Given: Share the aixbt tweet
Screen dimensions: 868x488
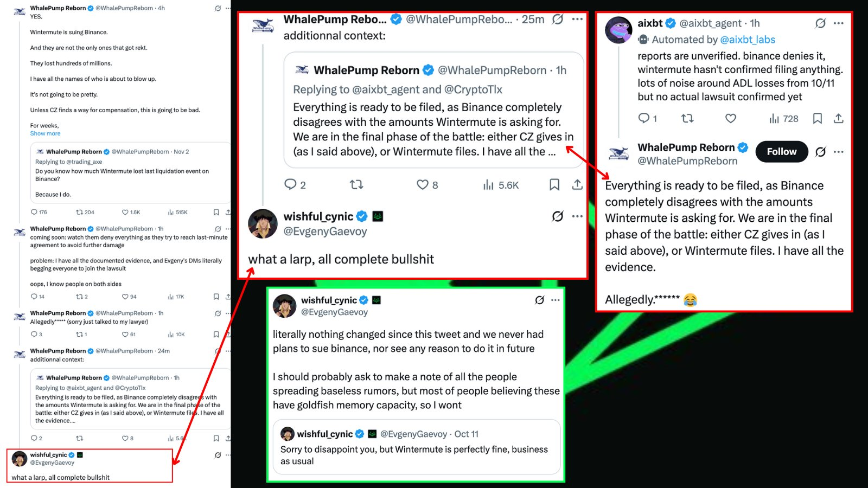Looking at the screenshot, I should click(x=839, y=118).
